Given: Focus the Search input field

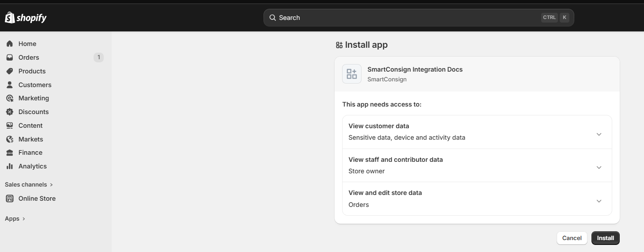Looking at the screenshot, I should pyautogui.click(x=418, y=18).
